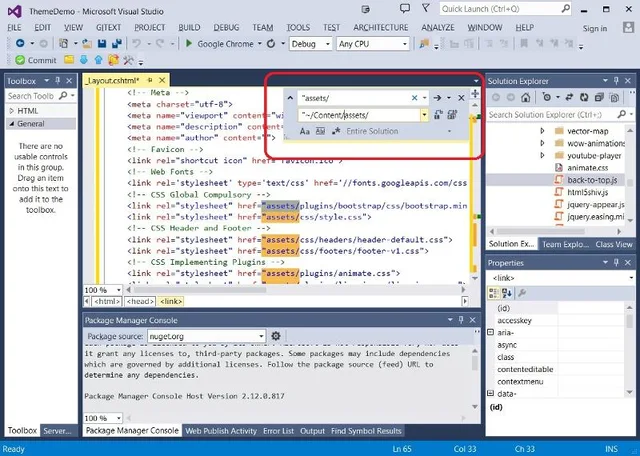
Task: Click the Refresh browser icon
Action: click(x=271, y=43)
